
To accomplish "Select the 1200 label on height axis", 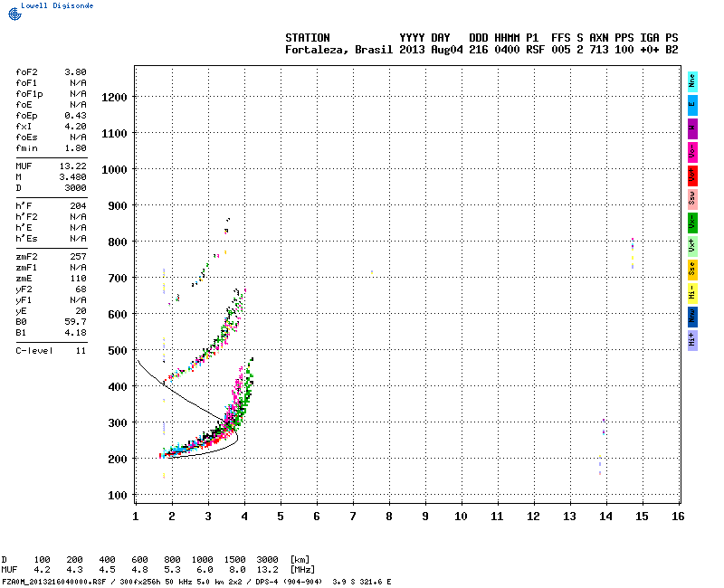I will click(115, 98).
